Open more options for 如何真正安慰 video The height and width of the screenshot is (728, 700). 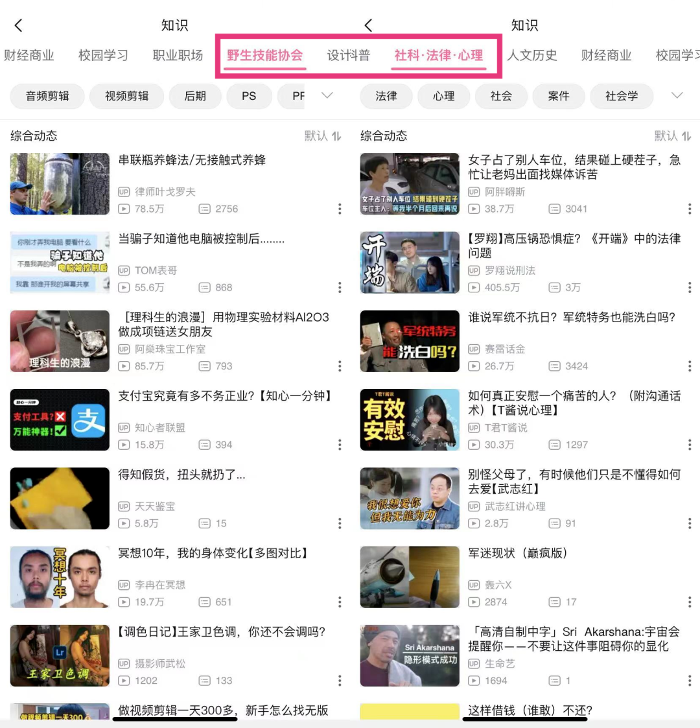click(x=689, y=445)
